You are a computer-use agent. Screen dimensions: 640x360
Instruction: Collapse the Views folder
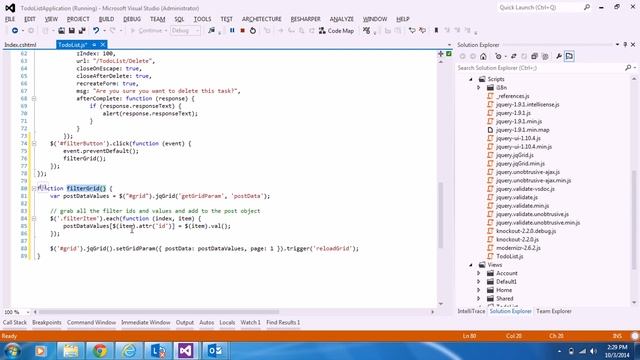click(x=471, y=265)
